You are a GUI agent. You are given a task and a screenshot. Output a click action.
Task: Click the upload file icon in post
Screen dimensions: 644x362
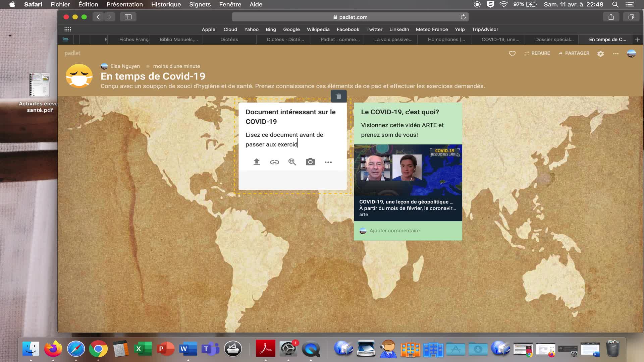[x=257, y=162]
